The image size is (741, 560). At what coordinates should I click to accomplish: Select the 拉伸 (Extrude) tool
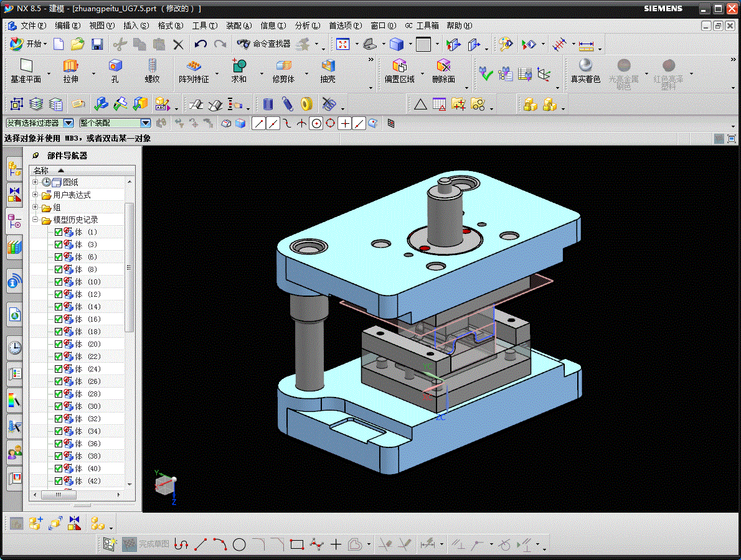pos(71,70)
